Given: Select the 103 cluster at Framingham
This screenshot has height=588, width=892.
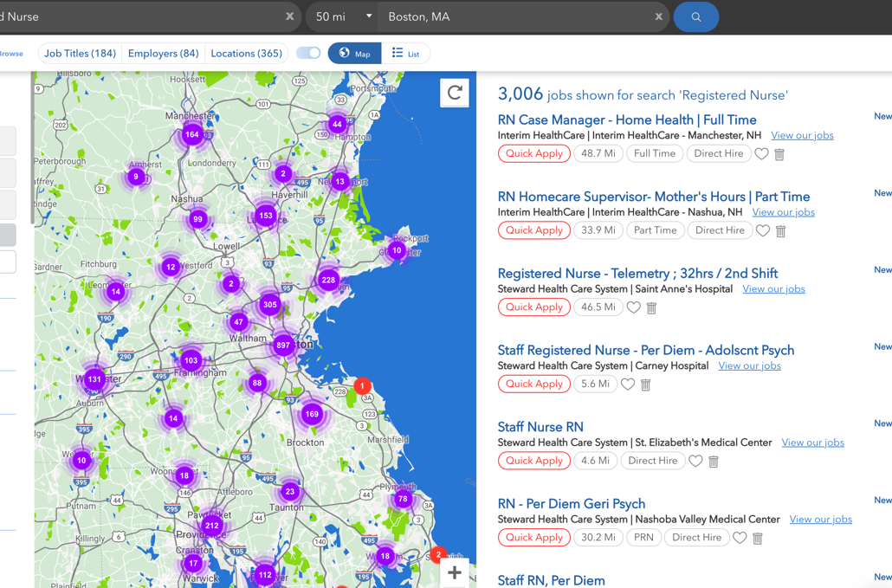Looking at the screenshot, I should point(191,360).
